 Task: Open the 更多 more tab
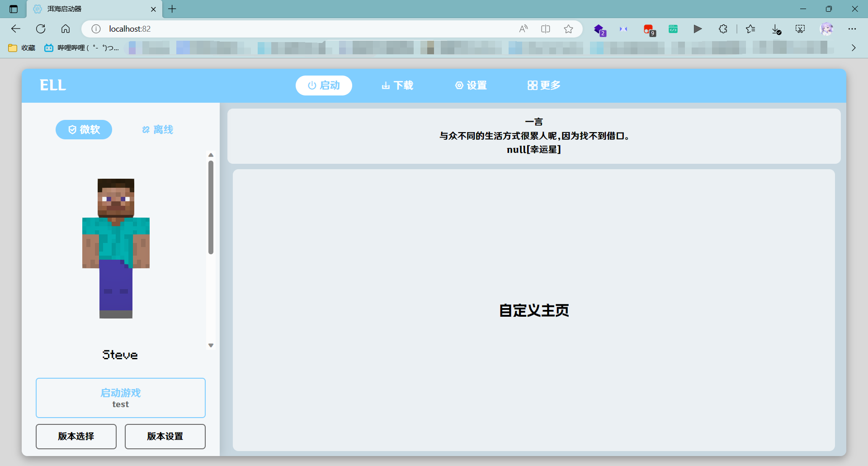(x=544, y=86)
